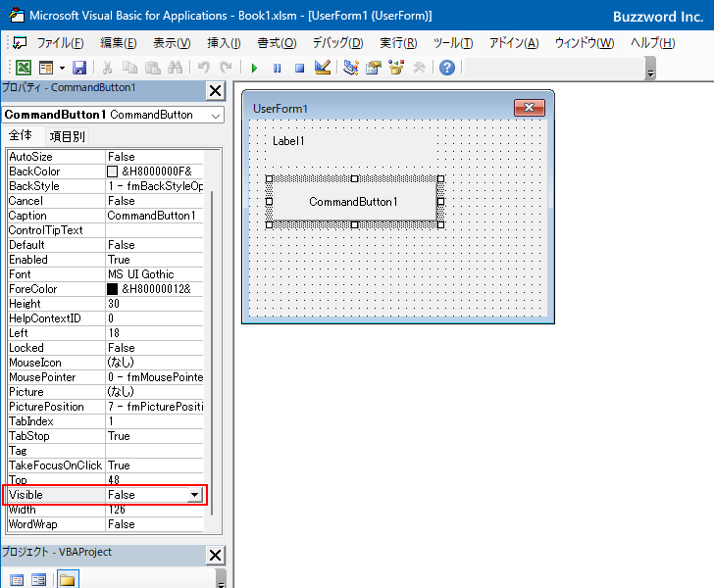The image size is (714, 588).
Task: Open the Insert UserForm dropdown arrow
Action: 62,69
